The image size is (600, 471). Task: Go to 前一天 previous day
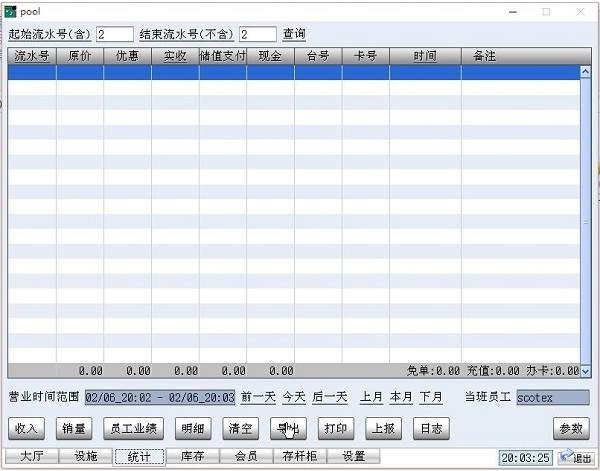coord(258,397)
